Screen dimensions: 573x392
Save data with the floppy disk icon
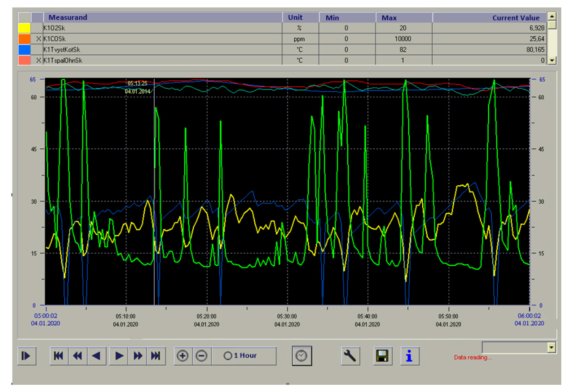pyautogui.click(x=382, y=356)
